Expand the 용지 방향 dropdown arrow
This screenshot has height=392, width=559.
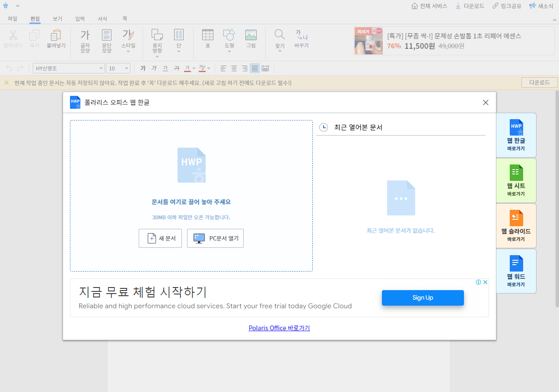[157, 56]
